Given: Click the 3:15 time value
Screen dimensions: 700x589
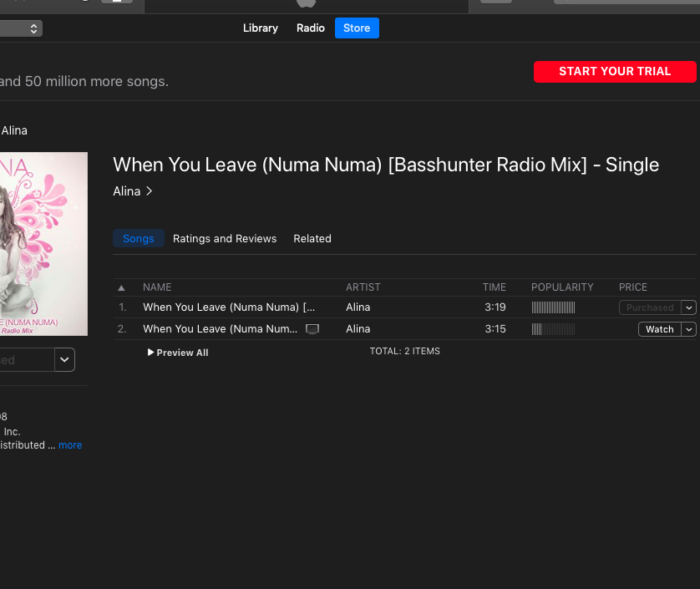Looking at the screenshot, I should tap(495, 329).
